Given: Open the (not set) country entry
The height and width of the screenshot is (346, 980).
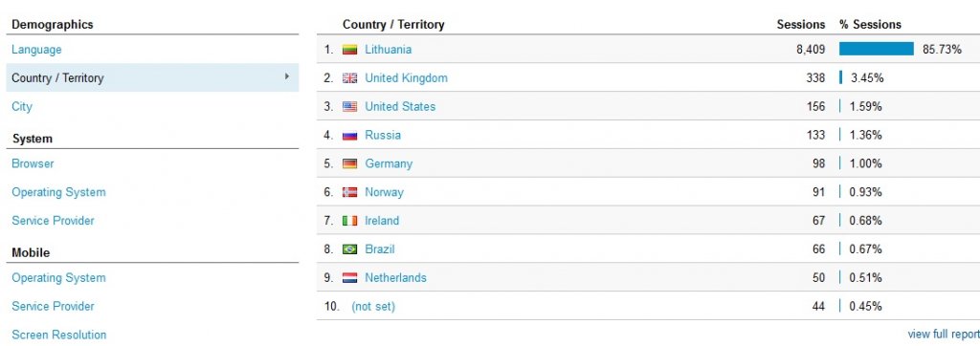Looking at the screenshot, I should coord(373,306).
